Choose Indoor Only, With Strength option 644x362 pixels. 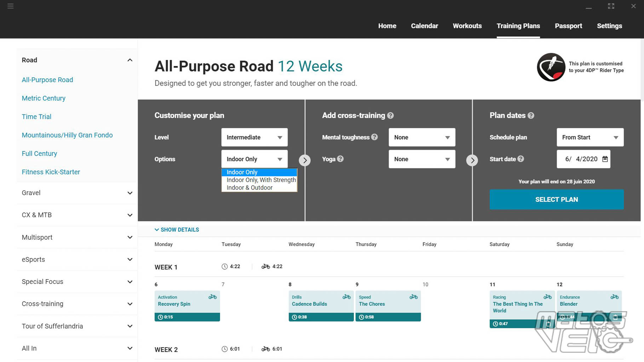259,180
